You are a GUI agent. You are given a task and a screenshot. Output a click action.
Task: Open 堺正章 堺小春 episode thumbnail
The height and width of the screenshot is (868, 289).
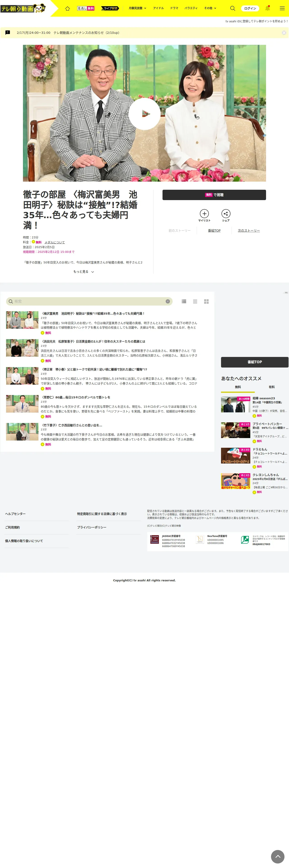tap(22, 376)
